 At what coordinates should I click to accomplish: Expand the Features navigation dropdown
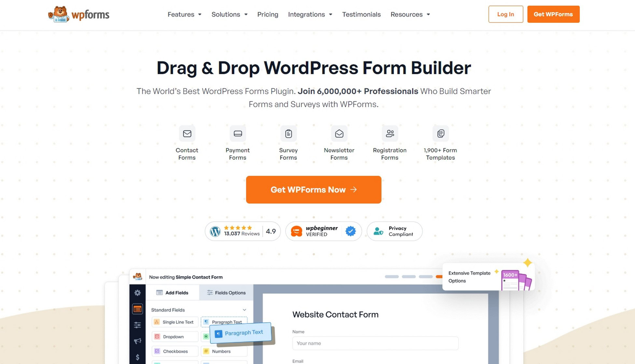pos(185,14)
